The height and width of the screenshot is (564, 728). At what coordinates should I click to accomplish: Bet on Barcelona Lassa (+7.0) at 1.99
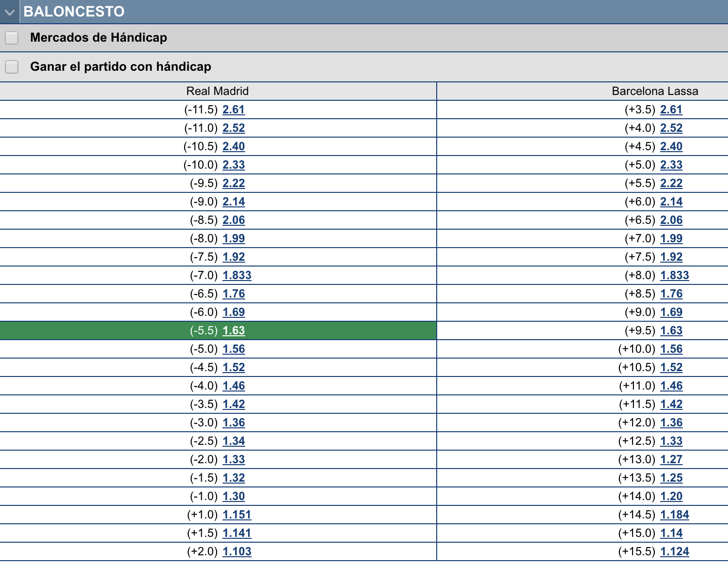pyautogui.click(x=671, y=238)
